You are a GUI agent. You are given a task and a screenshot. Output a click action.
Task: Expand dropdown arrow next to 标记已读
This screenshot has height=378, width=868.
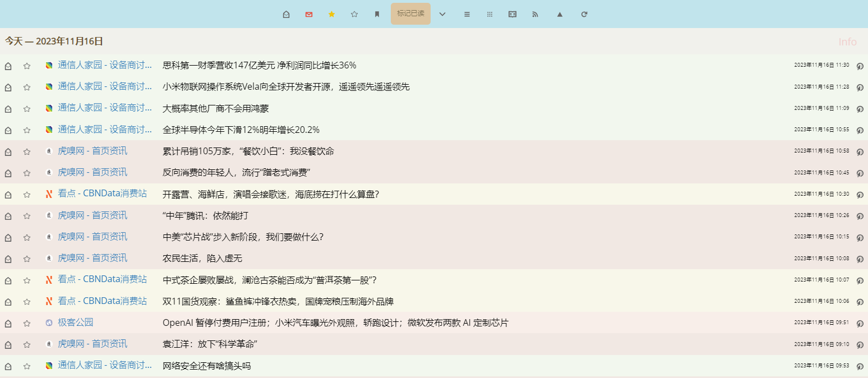(442, 14)
